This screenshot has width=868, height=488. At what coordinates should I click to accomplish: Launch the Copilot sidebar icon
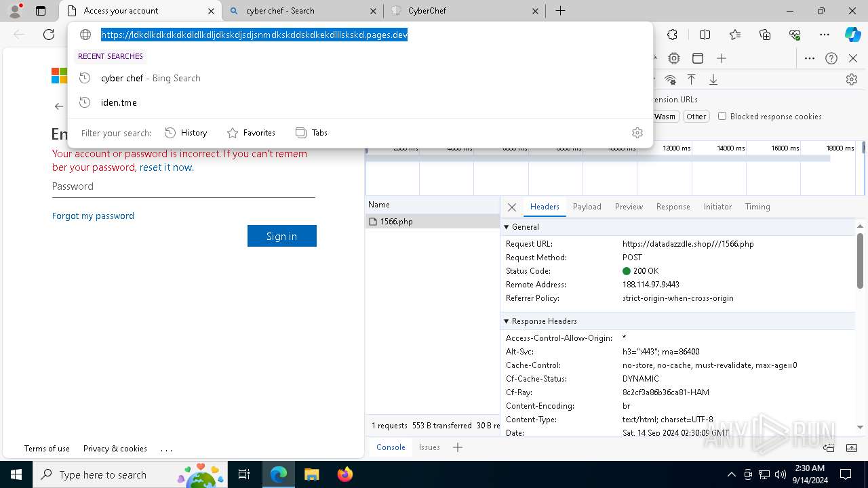pos(852,35)
